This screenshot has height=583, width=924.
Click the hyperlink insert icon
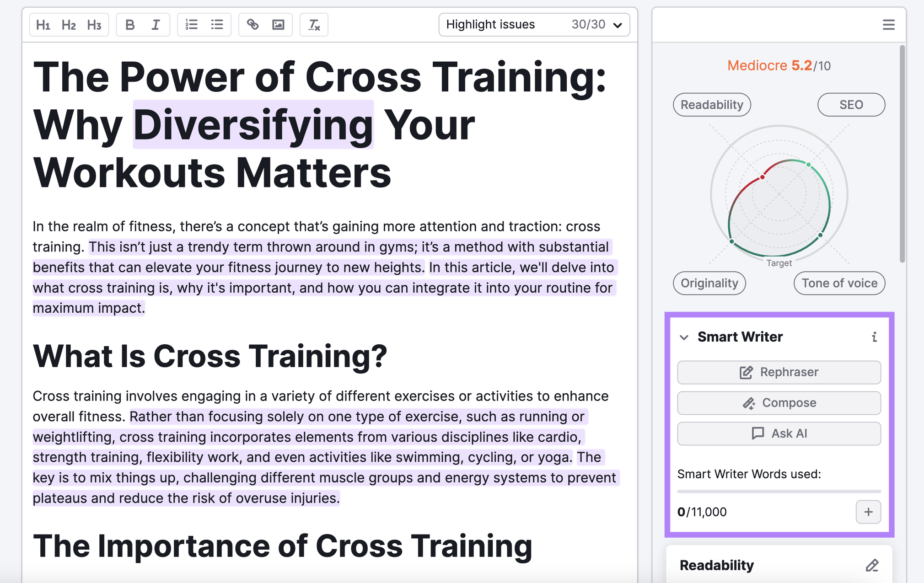(253, 24)
